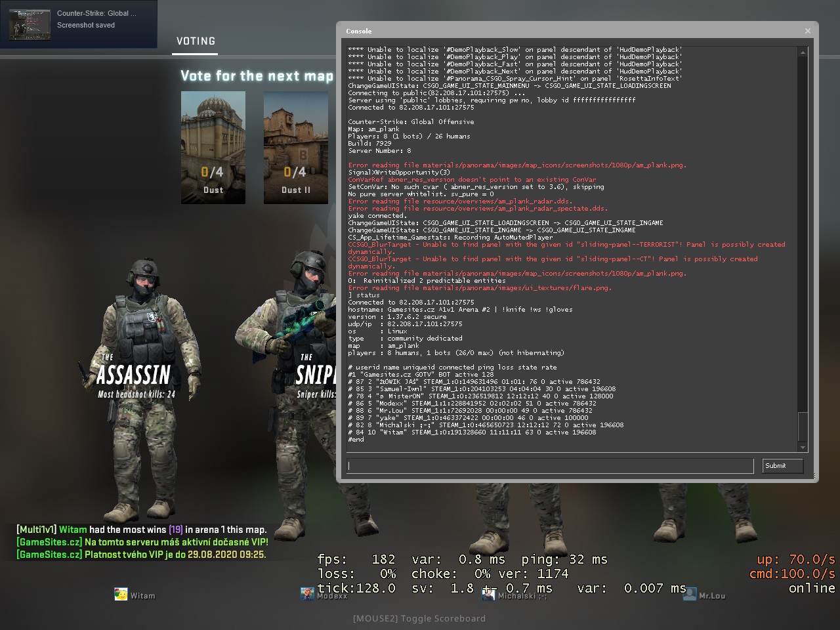Screen dimensions: 840x630
Task: Click the 'cmd:100.0/s' netgraph value
Action: tap(792, 574)
